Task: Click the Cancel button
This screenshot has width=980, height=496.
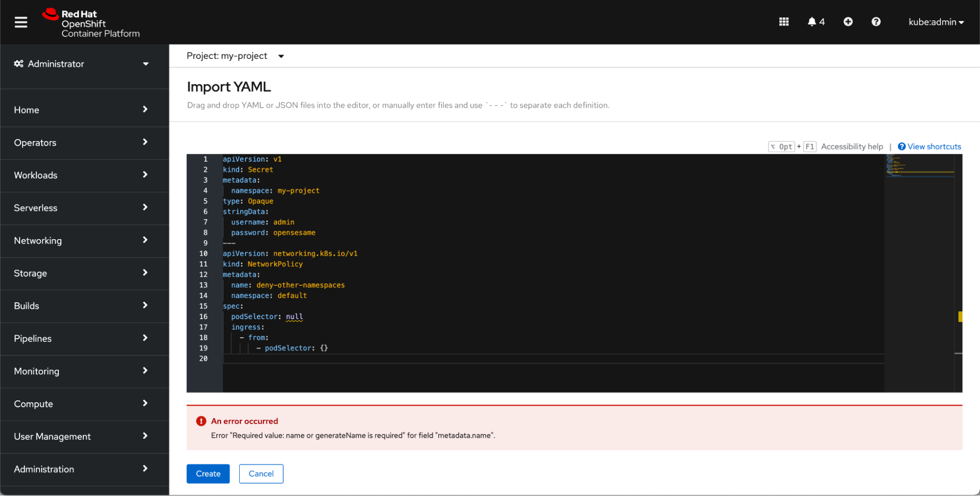Action: 261,474
